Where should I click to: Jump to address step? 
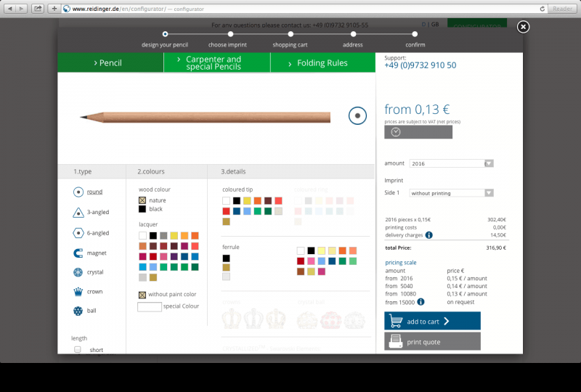[354, 34]
